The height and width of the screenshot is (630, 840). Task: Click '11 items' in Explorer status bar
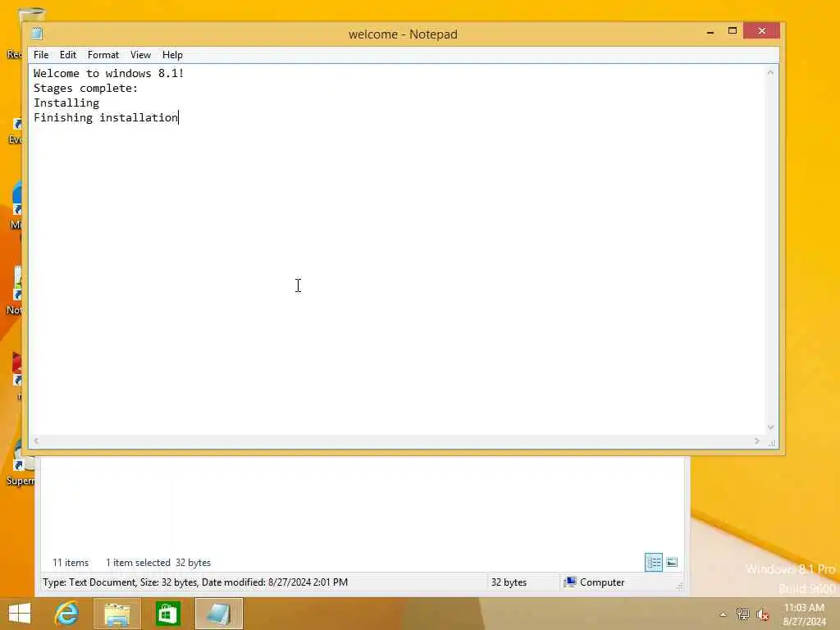coord(71,563)
